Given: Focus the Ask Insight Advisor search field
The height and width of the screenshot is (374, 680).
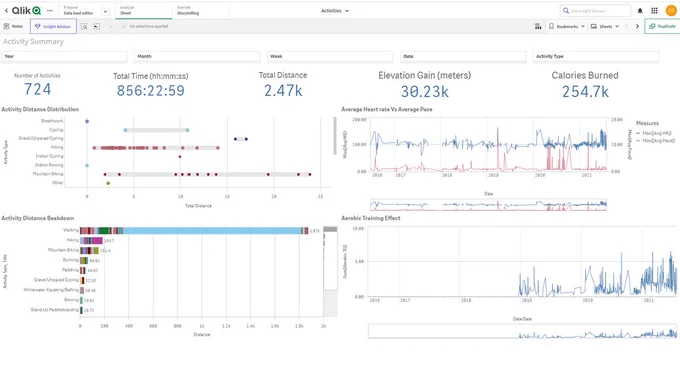Looking at the screenshot, I should click(x=596, y=11).
